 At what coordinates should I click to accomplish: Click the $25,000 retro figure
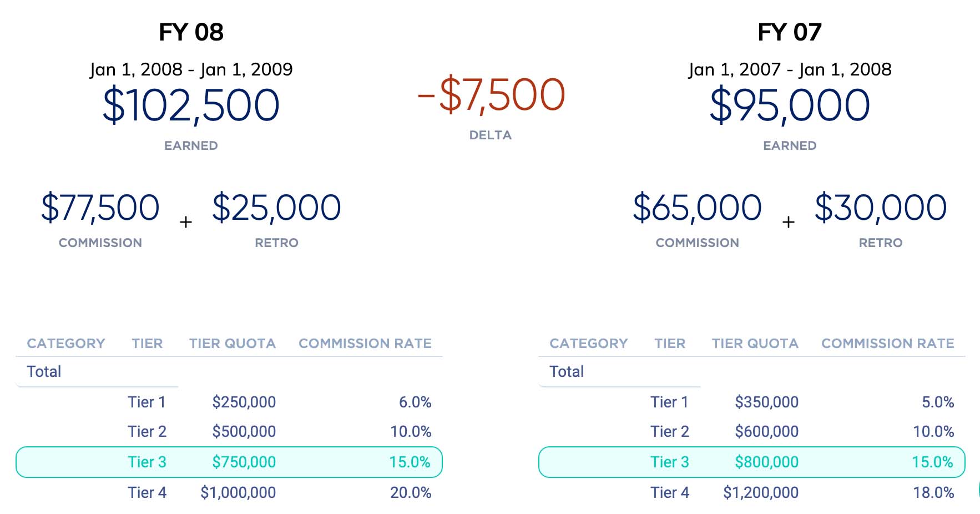pos(276,208)
